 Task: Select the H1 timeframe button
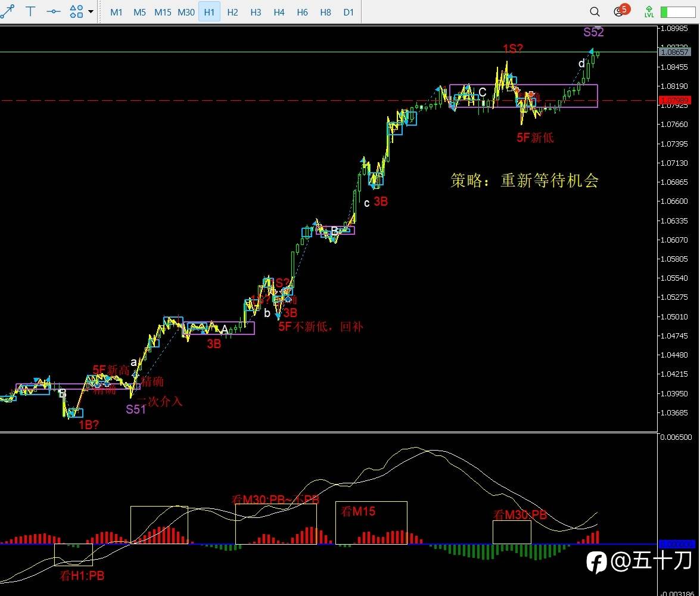point(209,12)
